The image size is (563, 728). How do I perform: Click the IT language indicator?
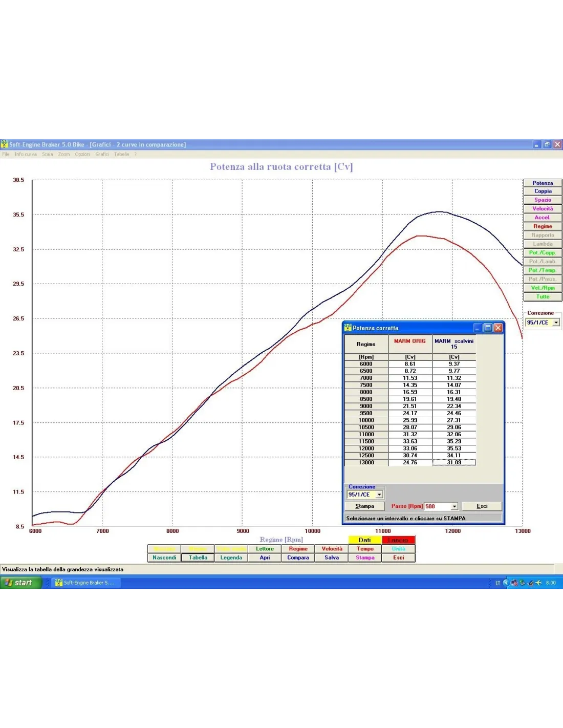[x=497, y=583]
